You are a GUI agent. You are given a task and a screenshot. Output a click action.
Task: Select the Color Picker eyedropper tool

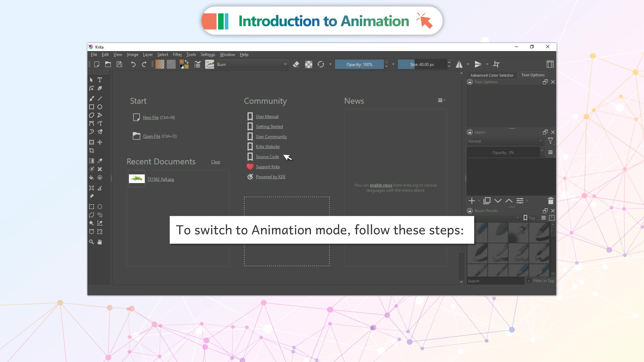pos(100,161)
